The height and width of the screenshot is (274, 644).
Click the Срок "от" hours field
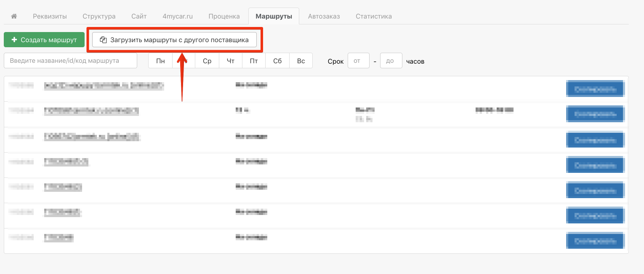click(358, 61)
